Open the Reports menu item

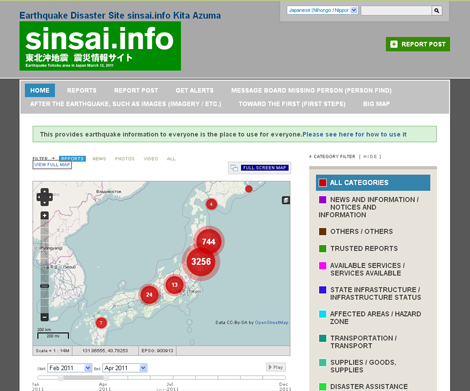pyautogui.click(x=81, y=90)
